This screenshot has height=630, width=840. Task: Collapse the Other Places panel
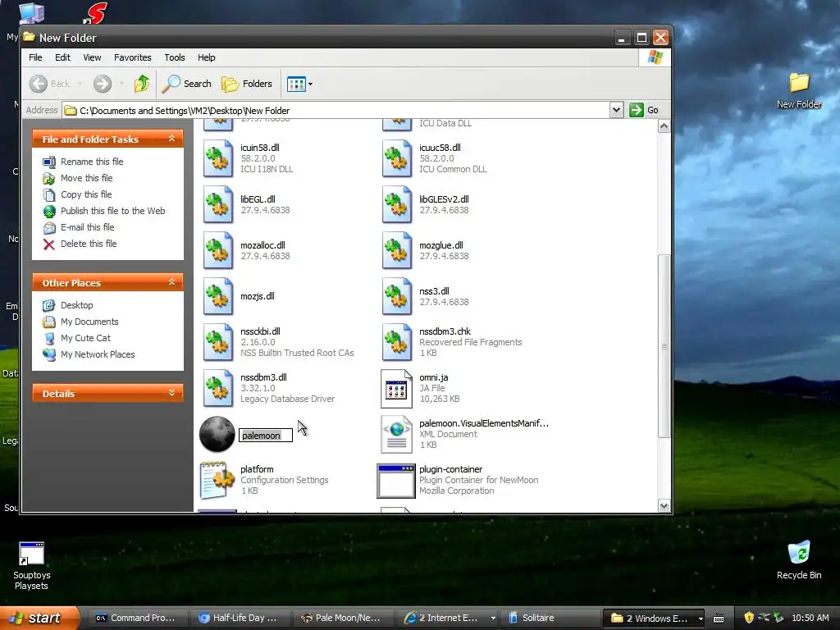click(172, 282)
